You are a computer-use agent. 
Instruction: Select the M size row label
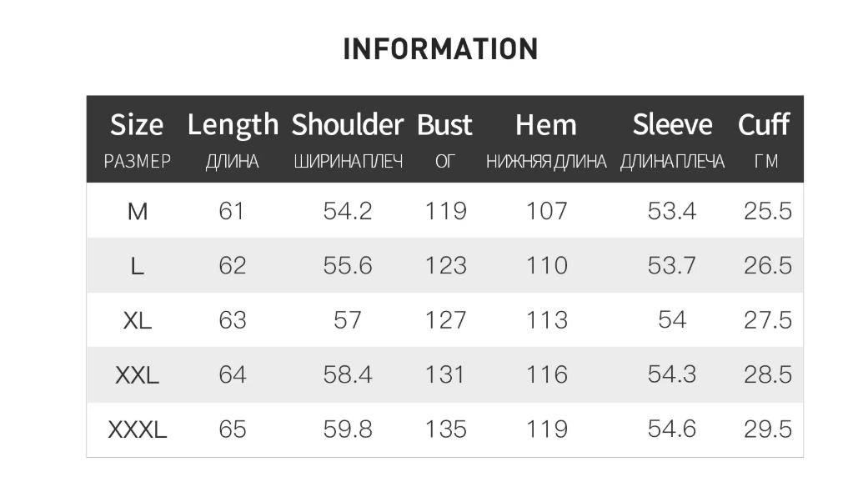click(x=138, y=212)
